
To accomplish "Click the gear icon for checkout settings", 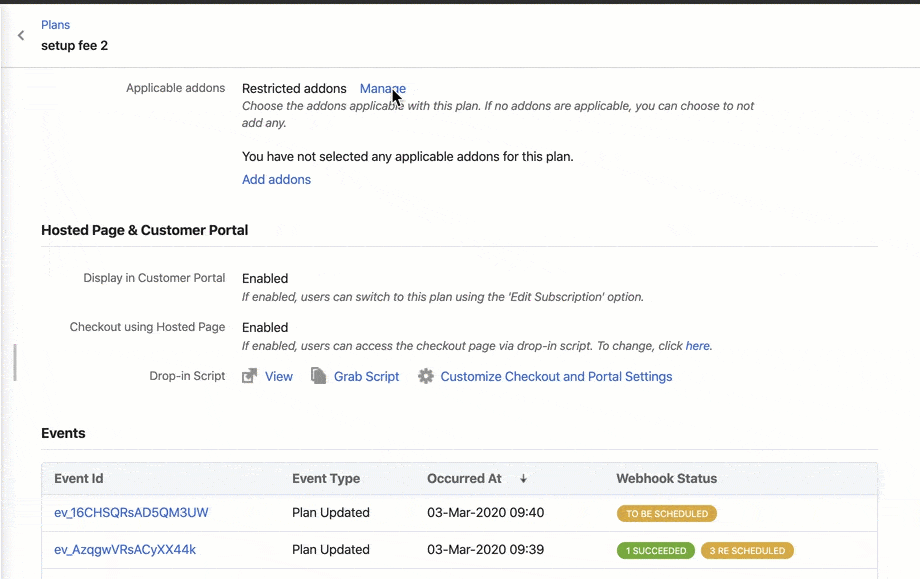I will click(x=426, y=376).
